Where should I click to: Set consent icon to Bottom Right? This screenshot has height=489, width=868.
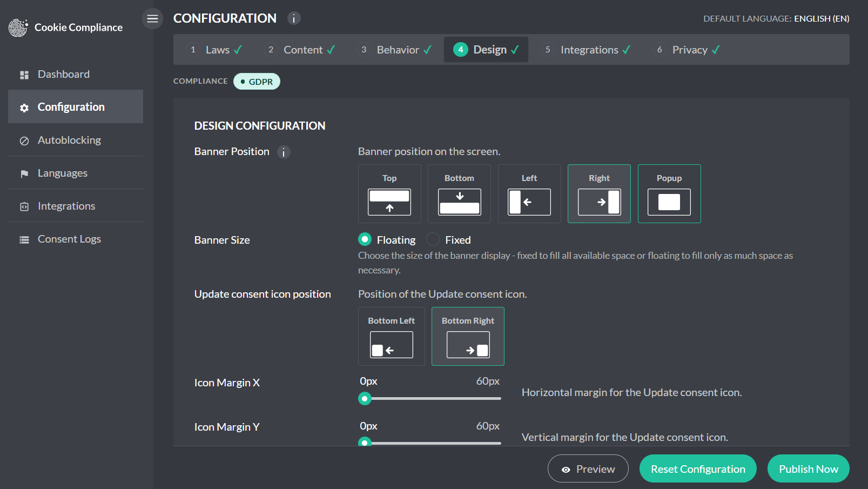pyautogui.click(x=468, y=336)
